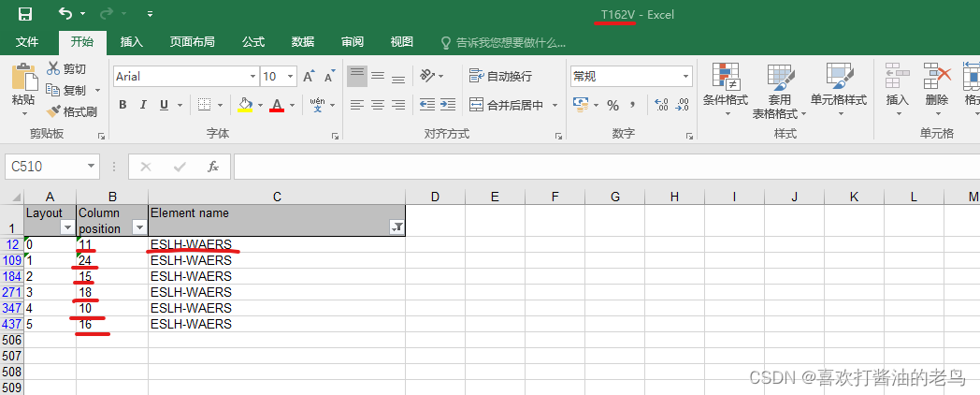The height and width of the screenshot is (395, 980).
Task: Switch to the 视图 (View) ribbon tab
Action: pos(402,42)
